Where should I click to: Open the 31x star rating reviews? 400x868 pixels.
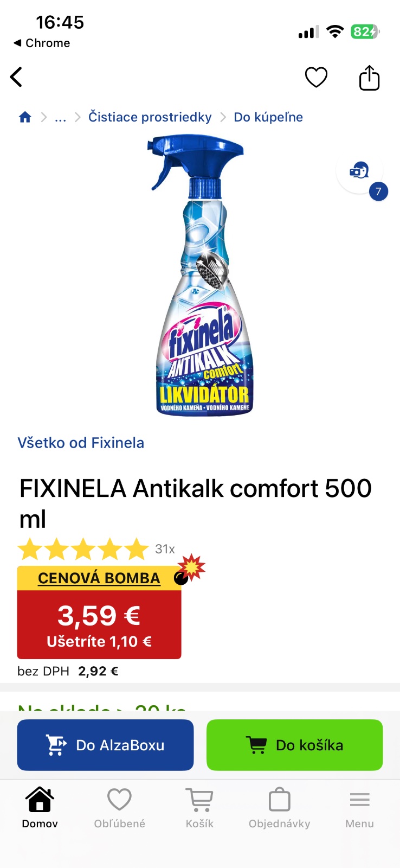coord(96,549)
